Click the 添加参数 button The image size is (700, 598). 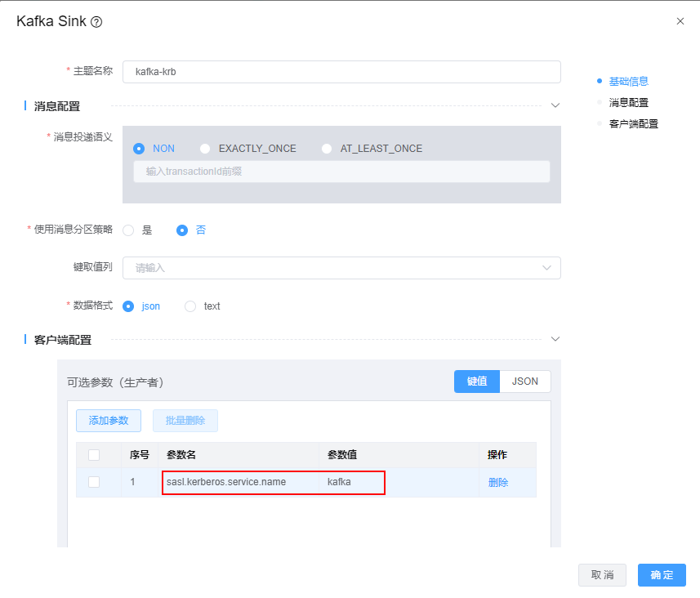109,421
